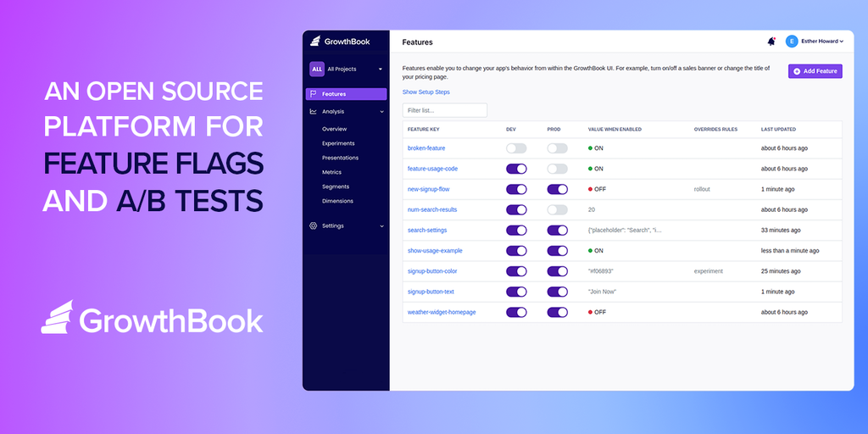This screenshot has height=434, width=868.
Task: Click the Feature Key column header
Action: (x=424, y=130)
